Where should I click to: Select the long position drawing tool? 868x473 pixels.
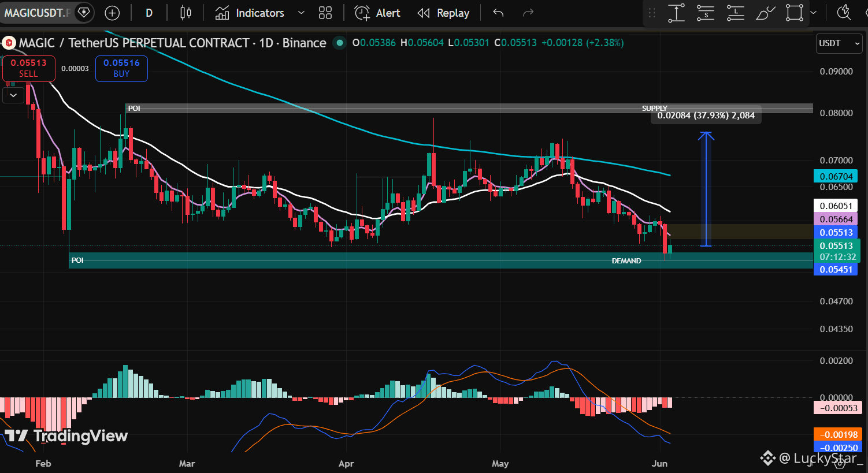point(735,13)
